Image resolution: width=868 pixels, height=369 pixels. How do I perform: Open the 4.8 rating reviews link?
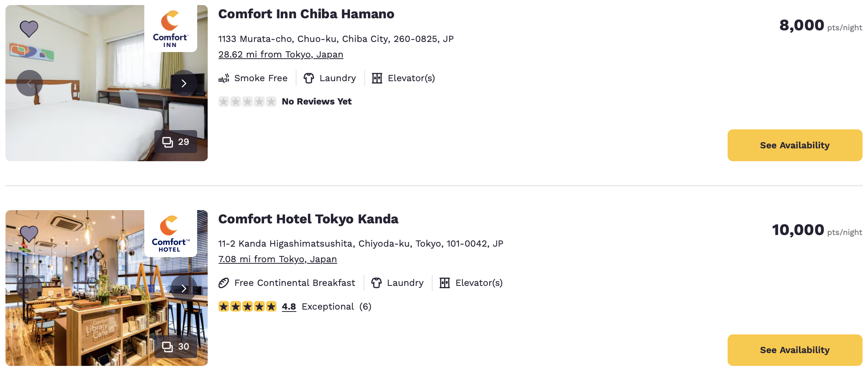point(289,306)
